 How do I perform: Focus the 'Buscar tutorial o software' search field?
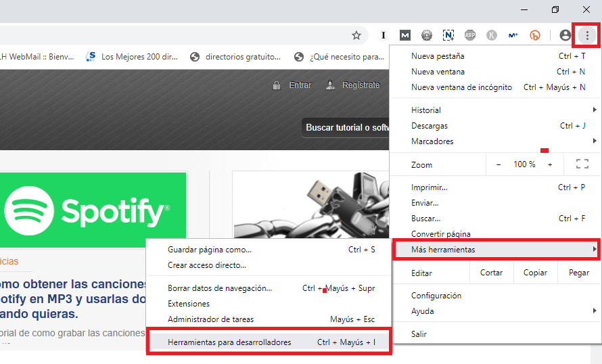(x=346, y=127)
